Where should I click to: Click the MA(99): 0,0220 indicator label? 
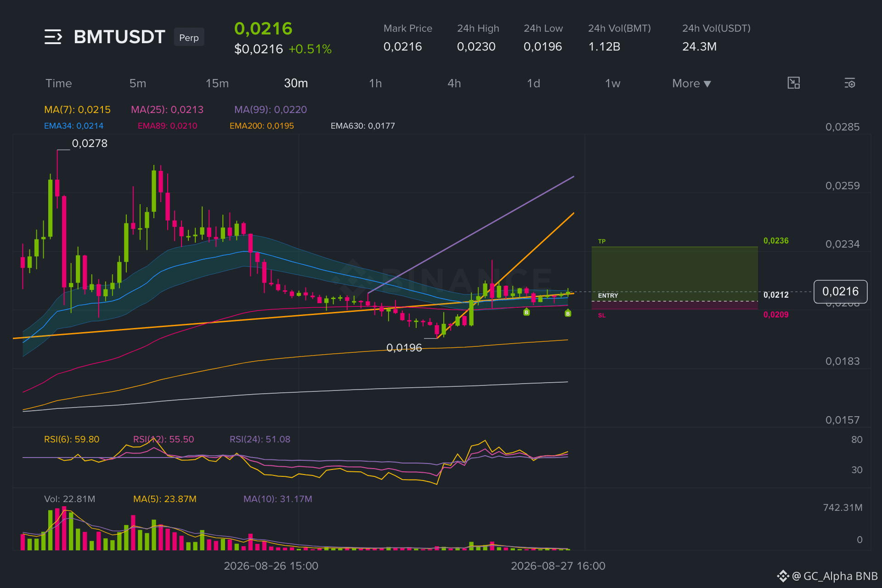click(x=271, y=109)
